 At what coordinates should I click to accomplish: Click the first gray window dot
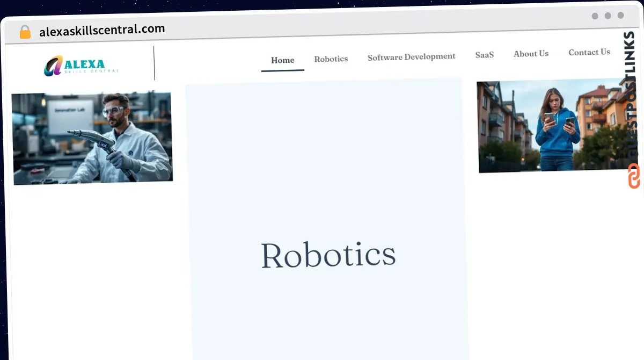(595, 16)
